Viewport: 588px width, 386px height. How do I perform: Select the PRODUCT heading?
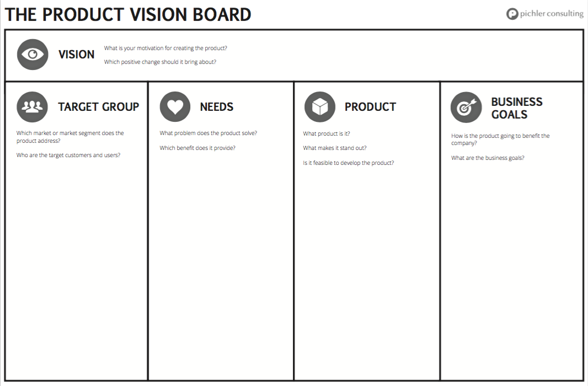370,107
